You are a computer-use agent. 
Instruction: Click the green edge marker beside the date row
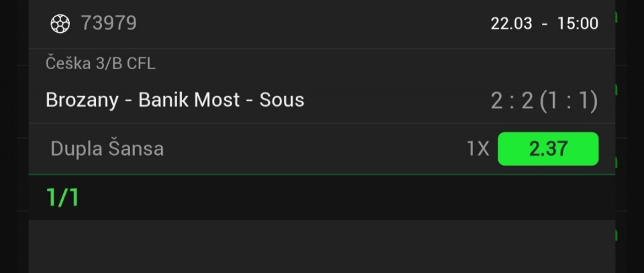click(x=616, y=17)
